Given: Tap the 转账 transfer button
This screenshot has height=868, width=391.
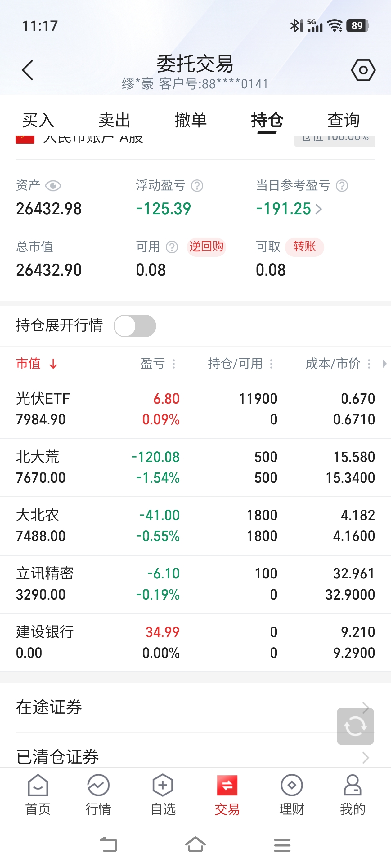Looking at the screenshot, I should (x=304, y=247).
